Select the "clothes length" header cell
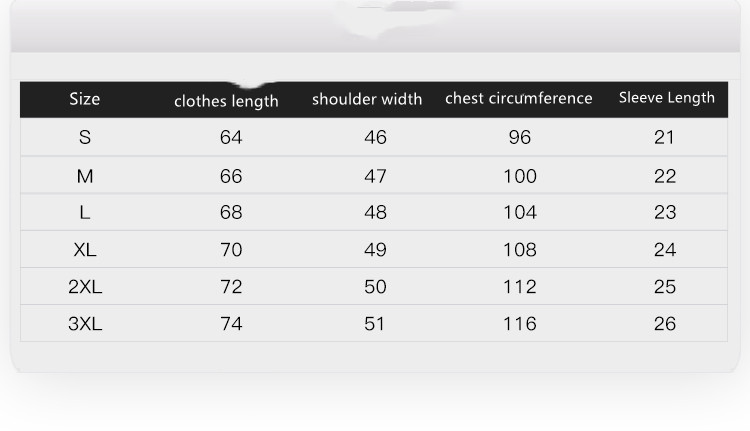The width and height of the screenshot is (750, 431). coord(226,101)
